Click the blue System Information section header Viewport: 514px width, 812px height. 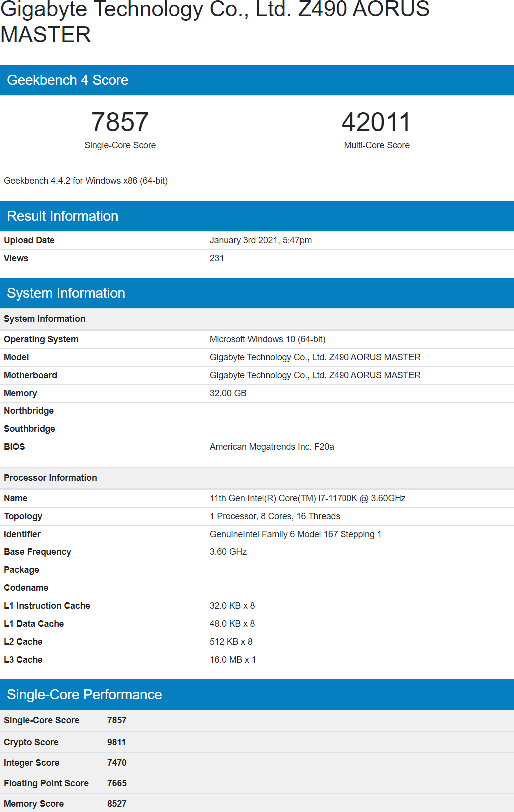click(x=257, y=293)
